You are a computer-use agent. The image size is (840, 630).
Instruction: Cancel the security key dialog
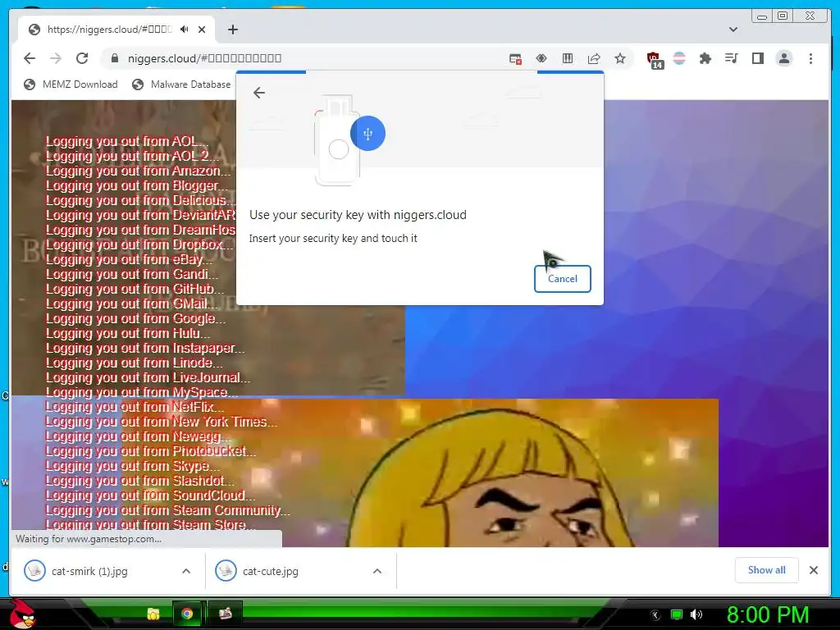tap(563, 279)
